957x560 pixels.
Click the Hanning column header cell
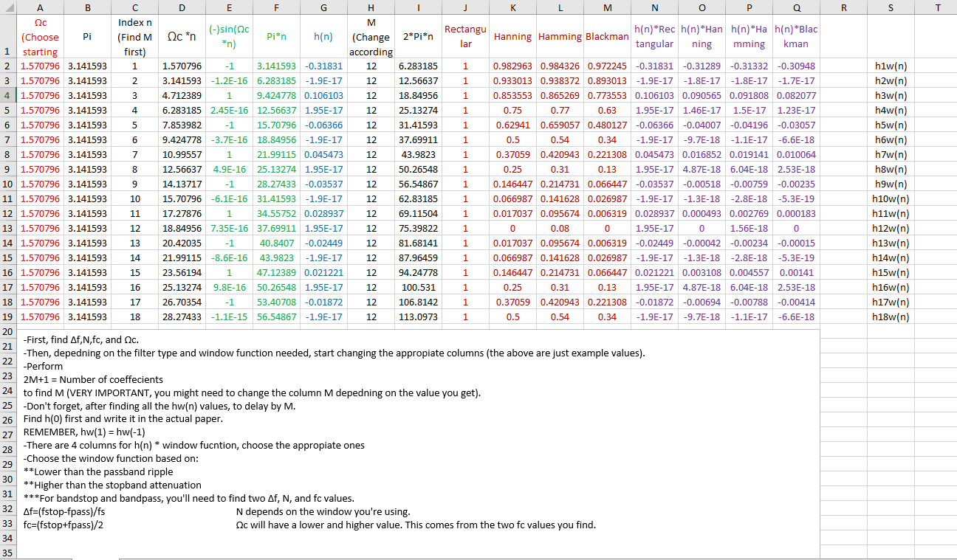512,36
